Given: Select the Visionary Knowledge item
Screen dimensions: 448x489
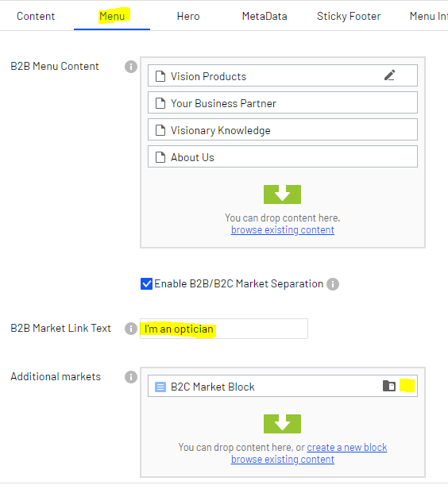Looking at the screenshot, I should point(283,129).
